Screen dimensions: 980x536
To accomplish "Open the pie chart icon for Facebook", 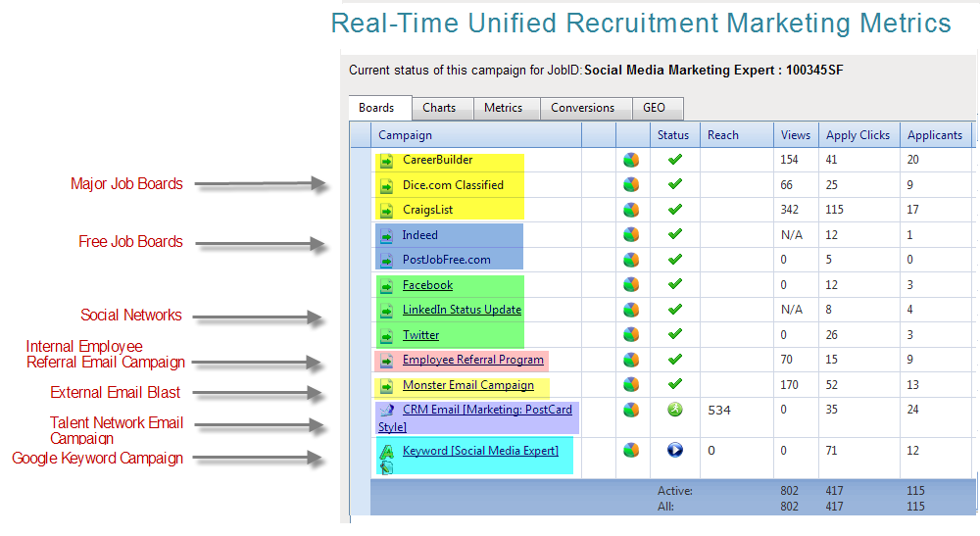I will point(631,285).
